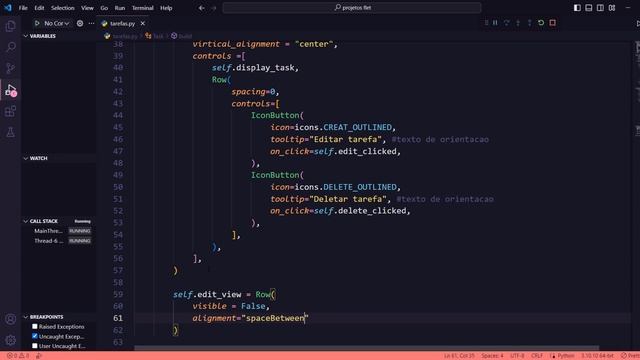Image resolution: width=640 pixels, height=360 pixels.
Task: Open the Edit menu
Action: click(x=39, y=8)
